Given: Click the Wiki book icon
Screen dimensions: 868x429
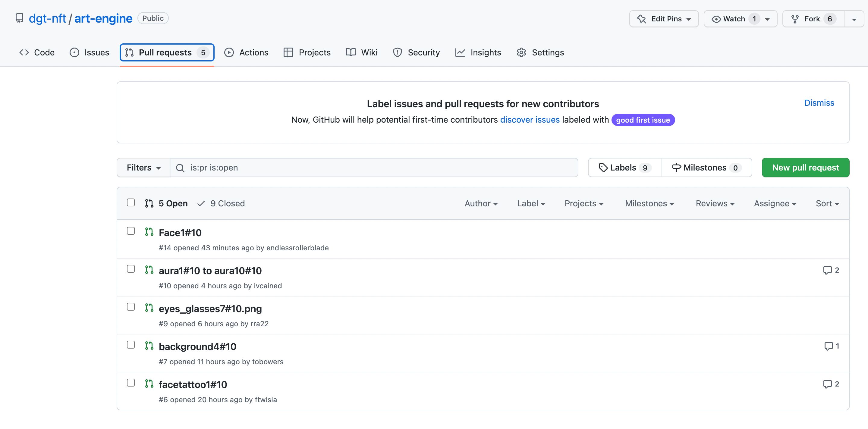Looking at the screenshot, I should tap(351, 52).
